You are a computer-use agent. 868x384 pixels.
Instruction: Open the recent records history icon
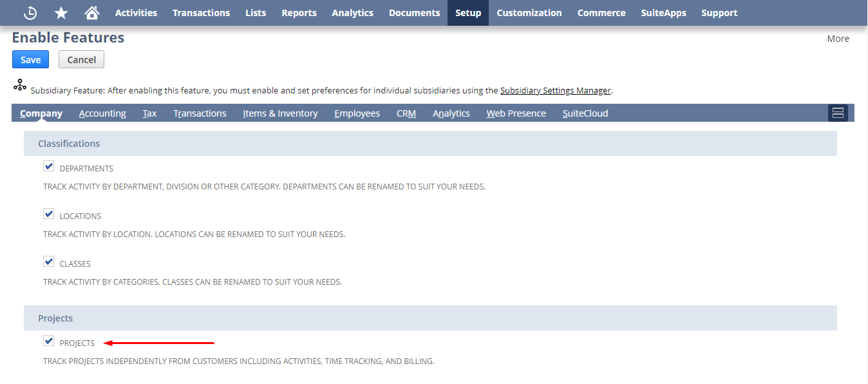coord(30,12)
